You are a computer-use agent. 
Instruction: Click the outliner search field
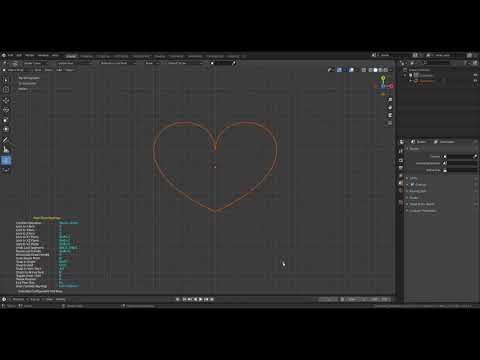click(x=437, y=63)
